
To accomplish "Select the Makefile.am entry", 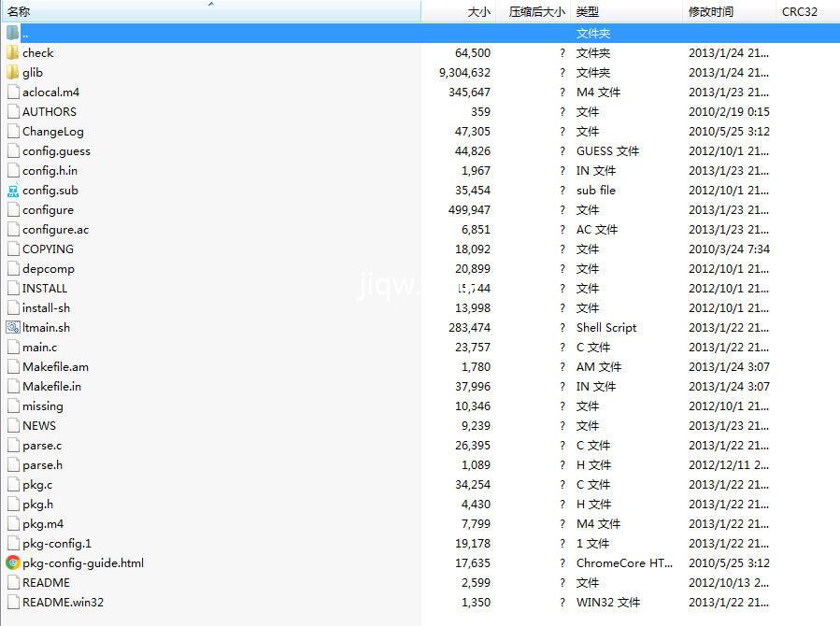I will click(x=56, y=366).
